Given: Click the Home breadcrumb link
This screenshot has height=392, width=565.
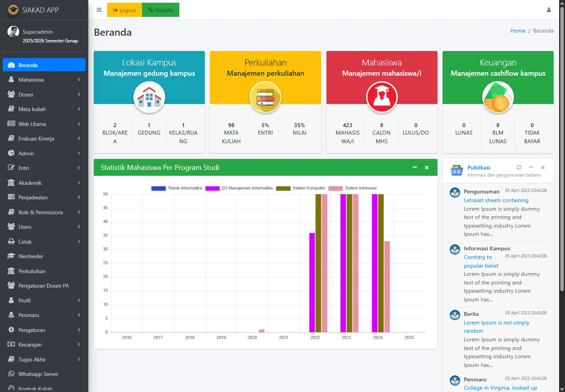Looking at the screenshot, I should click(x=518, y=31).
